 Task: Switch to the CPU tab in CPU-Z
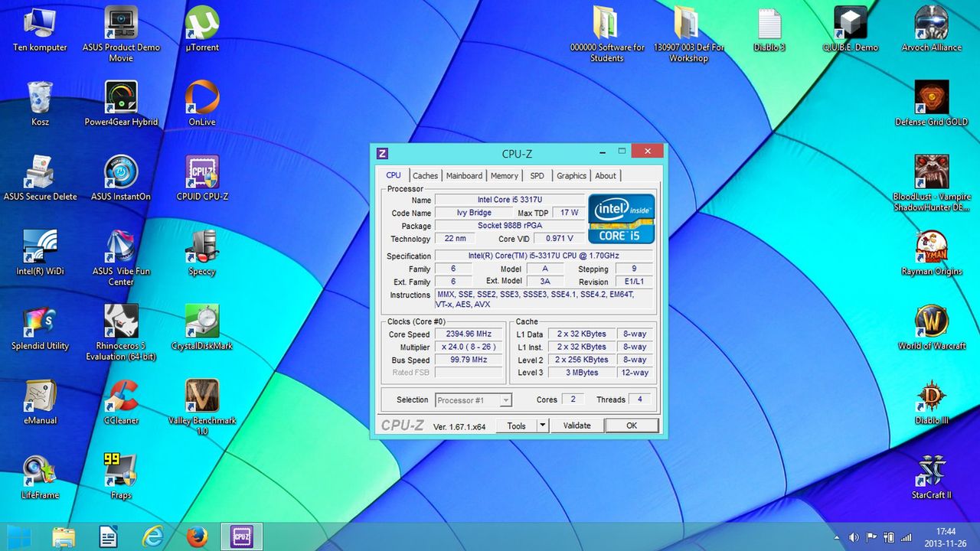tap(394, 175)
